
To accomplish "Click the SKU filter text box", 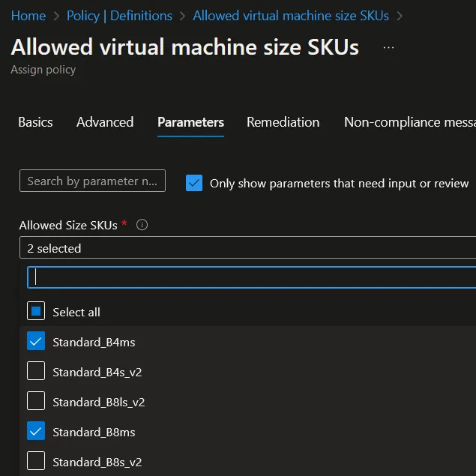I will tap(252, 277).
